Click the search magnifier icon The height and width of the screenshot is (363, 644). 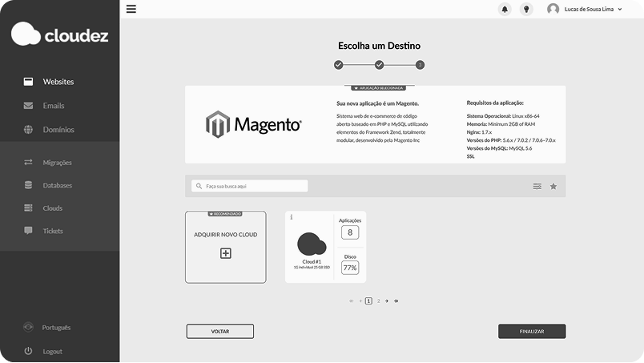(x=199, y=186)
